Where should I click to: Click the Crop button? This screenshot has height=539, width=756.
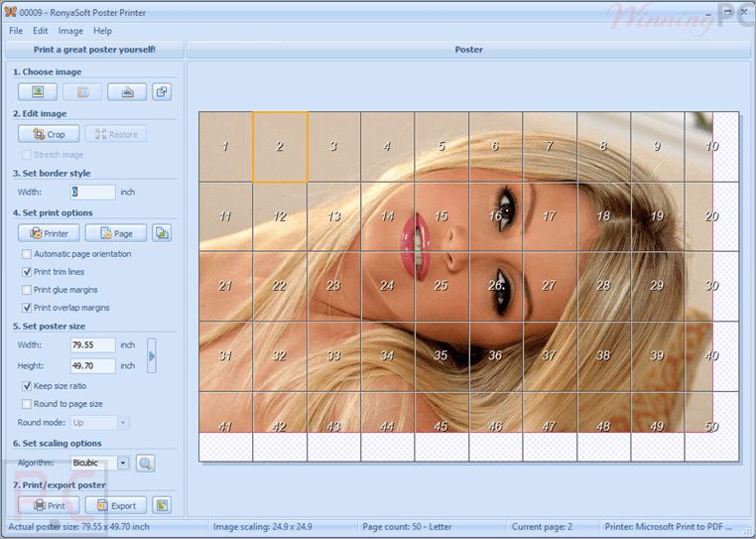click(x=50, y=134)
